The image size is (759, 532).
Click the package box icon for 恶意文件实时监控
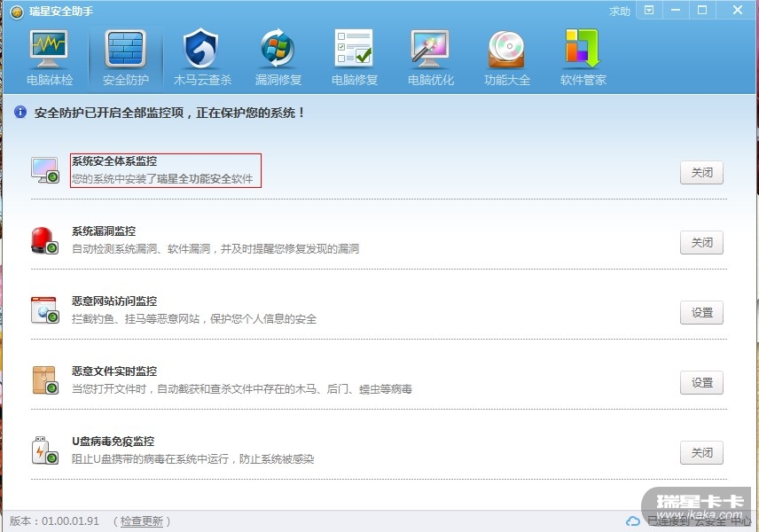click(45, 380)
